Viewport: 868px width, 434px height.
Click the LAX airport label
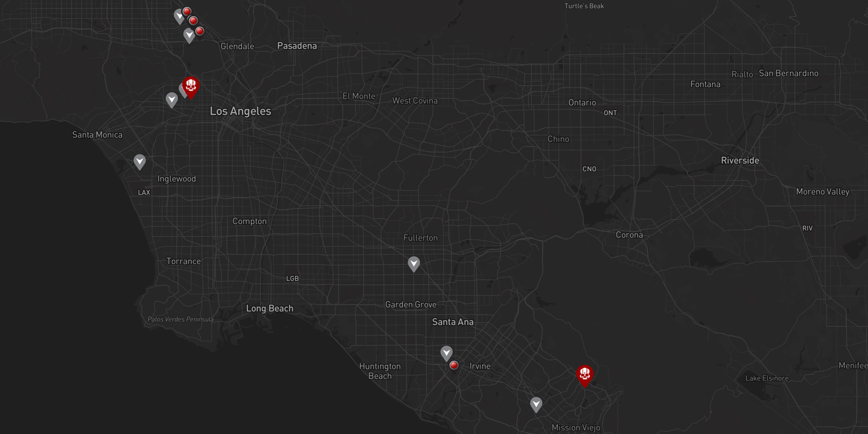tap(144, 193)
